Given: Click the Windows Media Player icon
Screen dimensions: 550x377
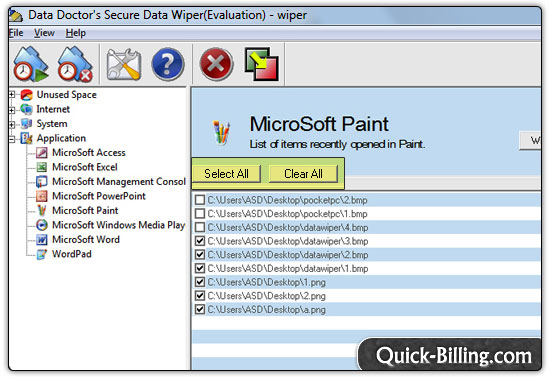Looking at the screenshot, I should pos(42,225).
